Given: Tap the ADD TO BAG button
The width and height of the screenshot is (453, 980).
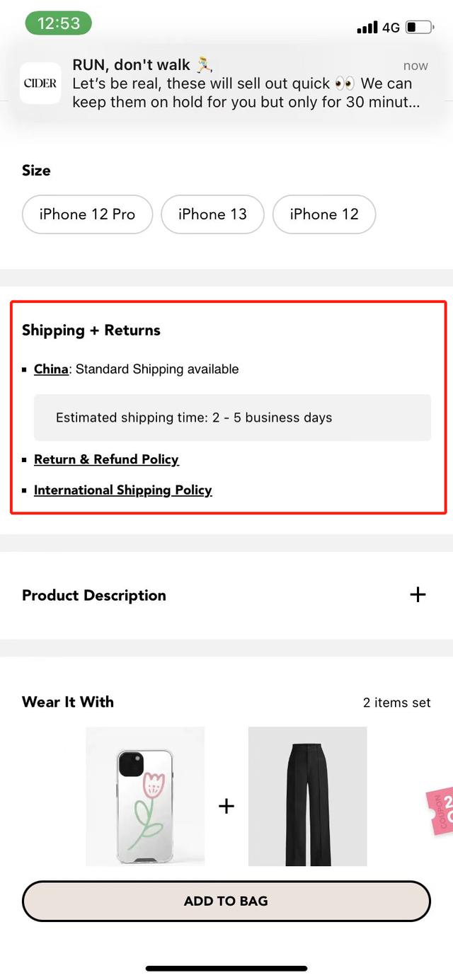Looking at the screenshot, I should tap(226, 901).
